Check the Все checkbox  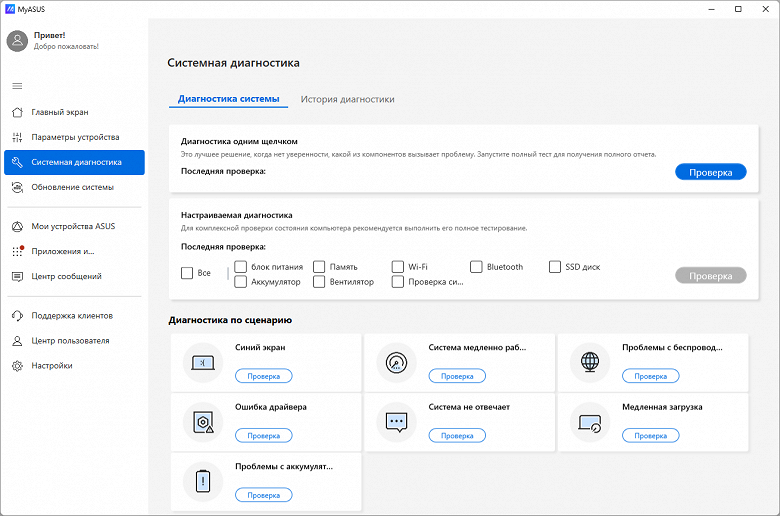point(187,273)
